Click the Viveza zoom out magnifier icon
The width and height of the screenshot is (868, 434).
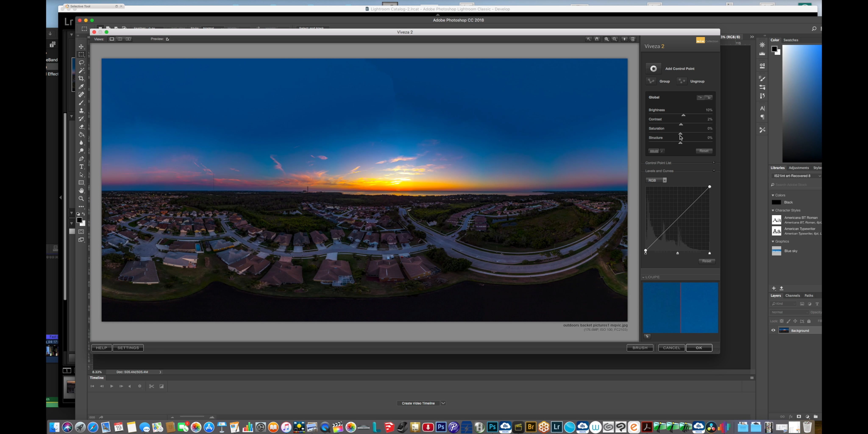click(615, 39)
